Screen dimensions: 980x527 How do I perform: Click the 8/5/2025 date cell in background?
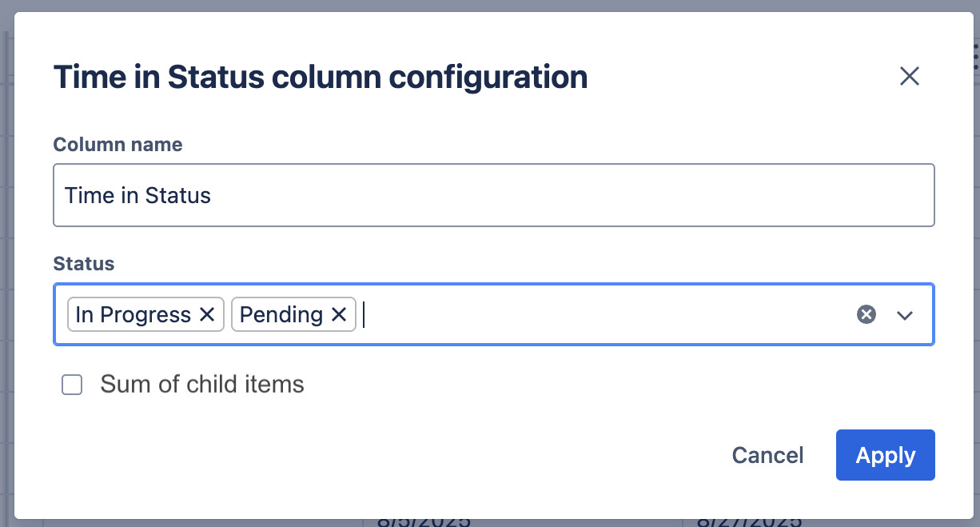[424, 522]
